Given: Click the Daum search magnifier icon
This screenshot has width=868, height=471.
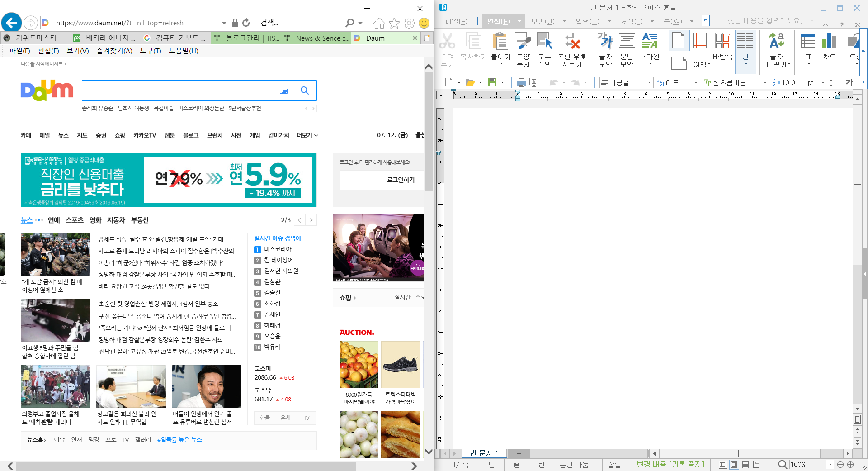Looking at the screenshot, I should click(305, 90).
